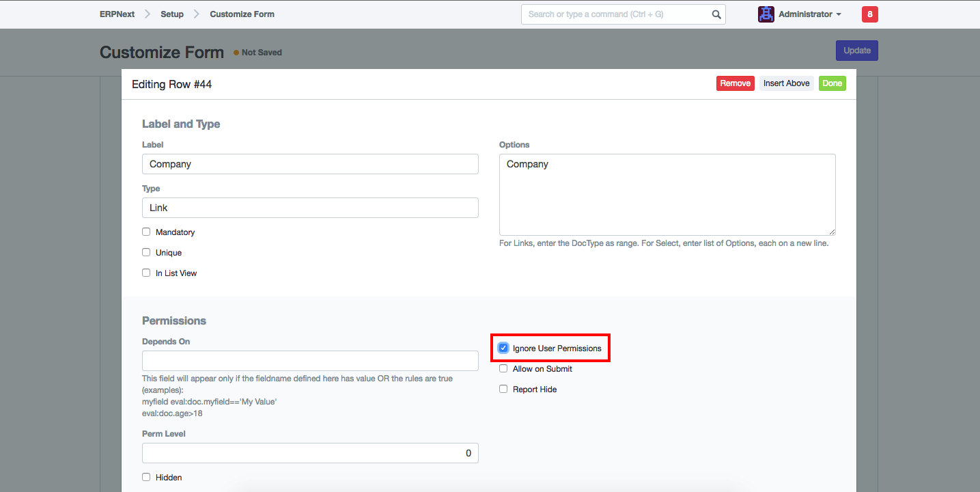980x492 pixels.
Task: Click the Insert Above button
Action: point(786,83)
